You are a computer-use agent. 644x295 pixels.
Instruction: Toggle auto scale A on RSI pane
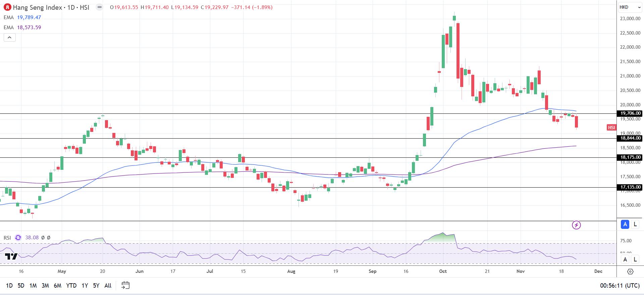(625, 259)
